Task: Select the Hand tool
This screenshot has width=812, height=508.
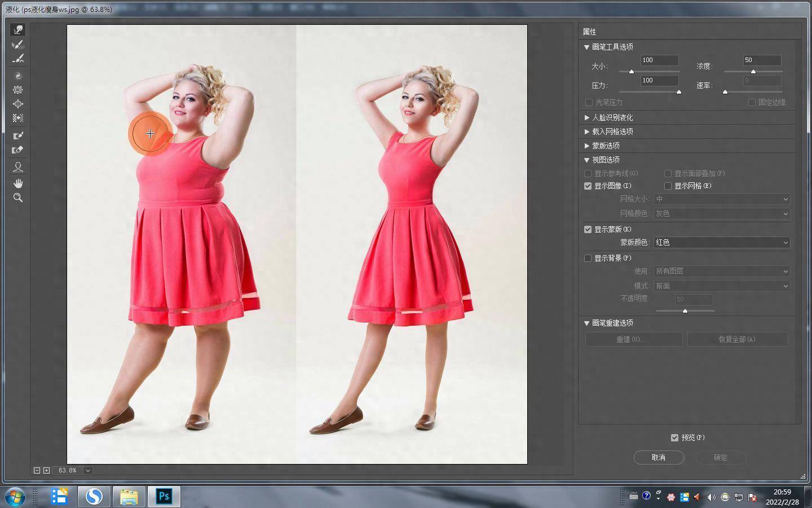Action: (x=18, y=183)
